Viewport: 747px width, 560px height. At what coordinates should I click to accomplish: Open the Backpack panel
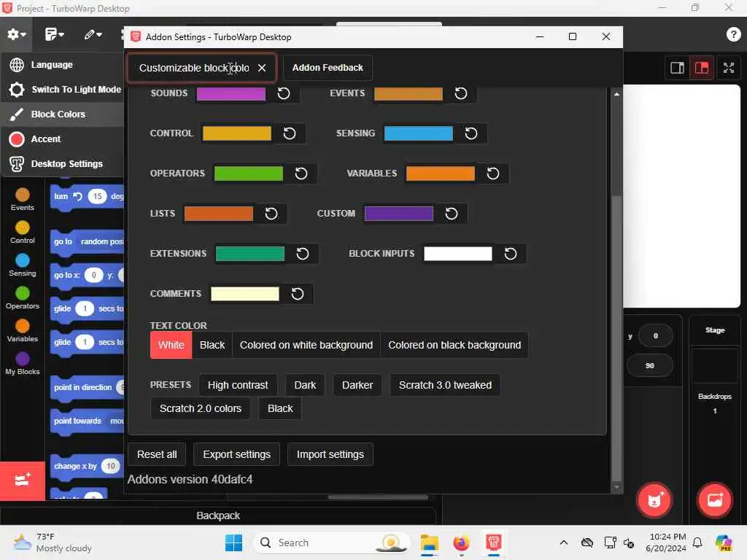218,516
